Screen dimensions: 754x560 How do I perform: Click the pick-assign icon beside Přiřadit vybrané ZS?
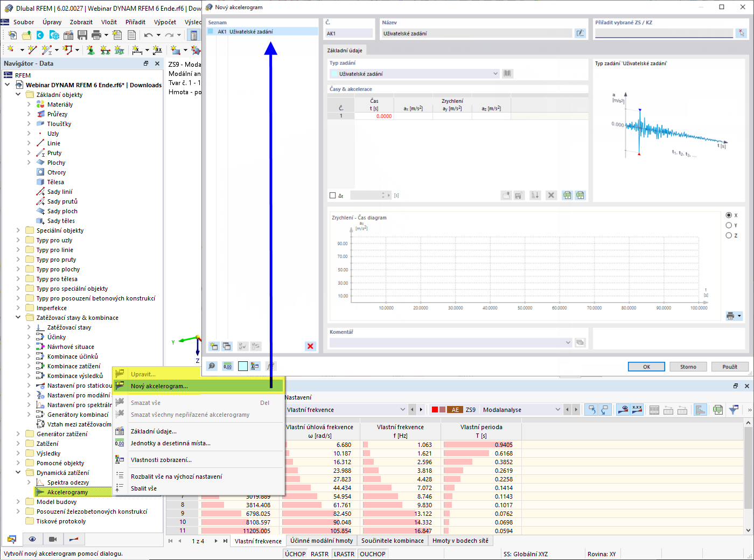pyautogui.click(x=742, y=33)
